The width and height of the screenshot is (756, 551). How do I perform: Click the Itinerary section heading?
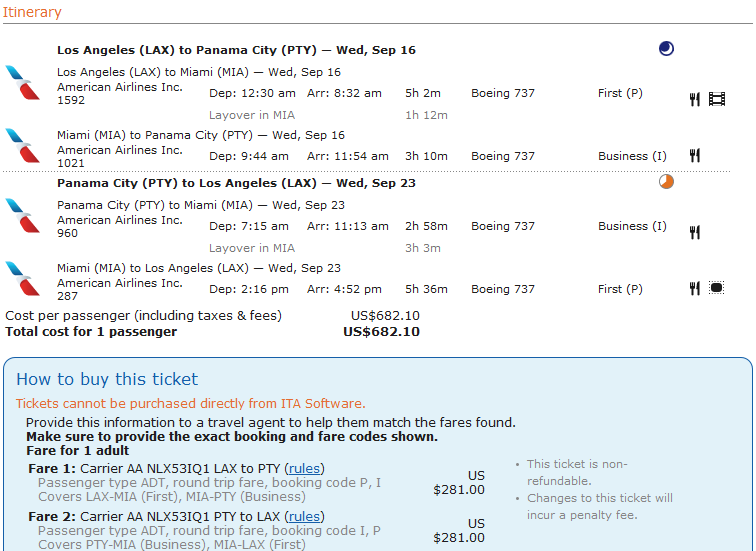coord(32,12)
